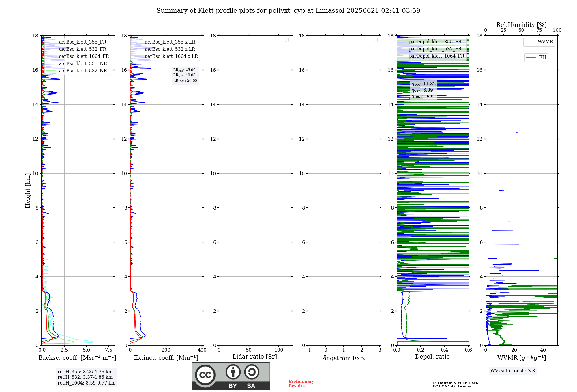Click the LR355: 45.00 annotation

point(184,70)
